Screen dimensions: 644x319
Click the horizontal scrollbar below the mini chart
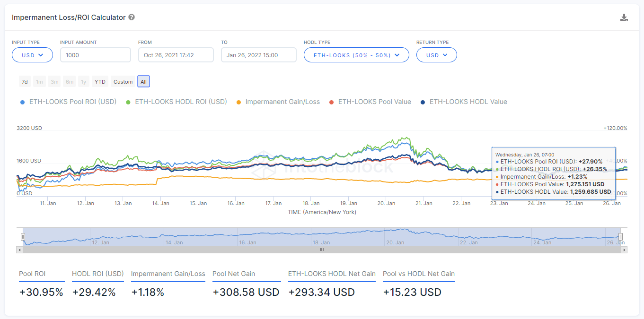tap(322, 250)
